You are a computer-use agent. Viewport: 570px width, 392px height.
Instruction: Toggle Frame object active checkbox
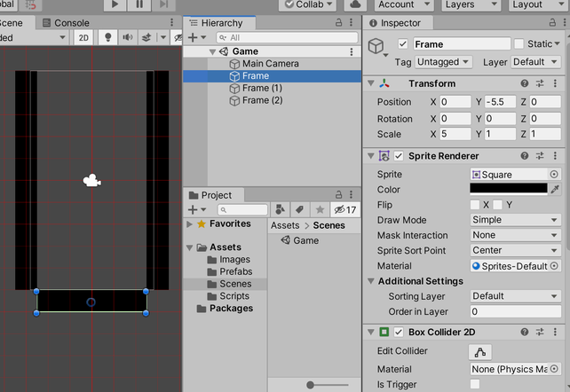click(x=403, y=44)
